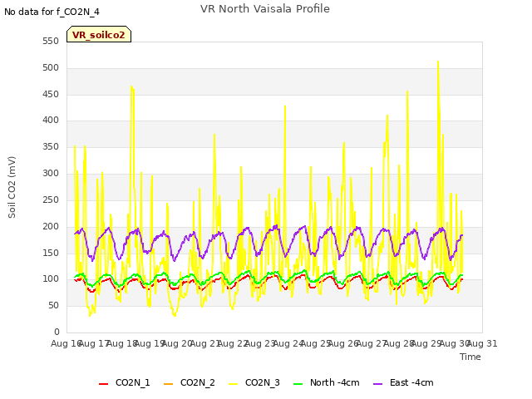The width and height of the screenshot is (532, 399).
Task: Click the 400 y-axis tick label
Action: (51, 120)
